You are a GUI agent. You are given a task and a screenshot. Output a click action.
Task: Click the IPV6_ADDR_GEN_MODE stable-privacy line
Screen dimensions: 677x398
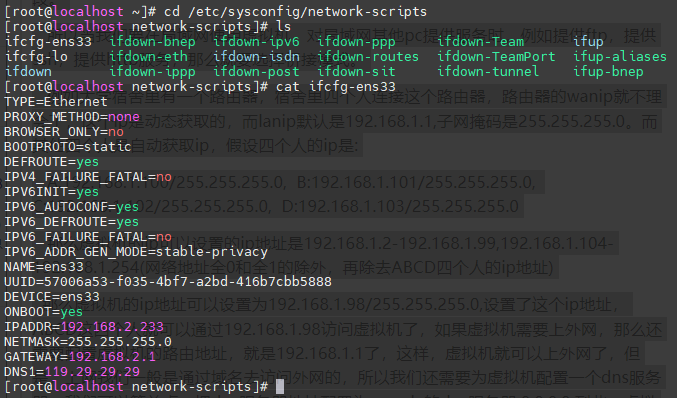coord(136,252)
